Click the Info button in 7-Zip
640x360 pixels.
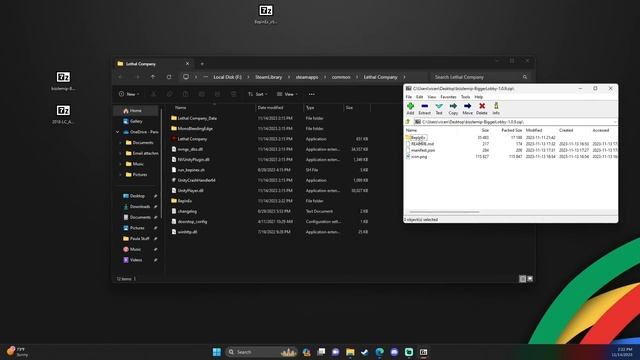coord(496,108)
